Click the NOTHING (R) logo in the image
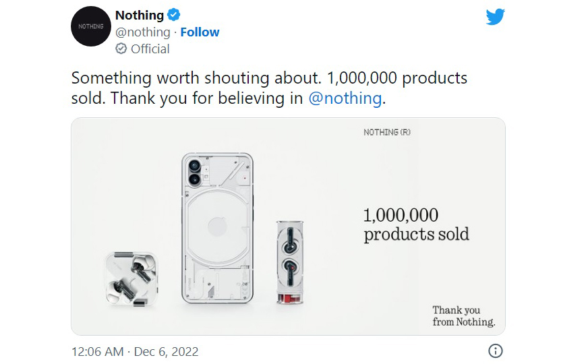This screenshot has width=588, height=364. [x=386, y=132]
